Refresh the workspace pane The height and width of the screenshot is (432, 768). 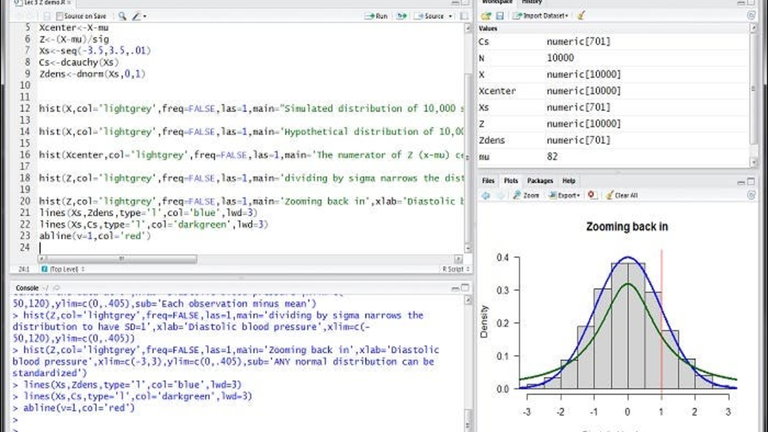751,16
